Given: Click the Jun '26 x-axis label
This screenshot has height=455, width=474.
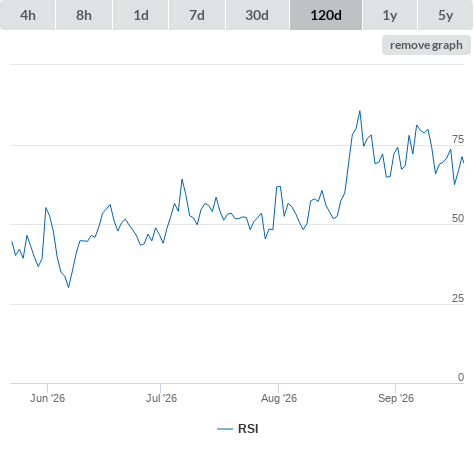Looking at the screenshot, I should tap(47, 398).
